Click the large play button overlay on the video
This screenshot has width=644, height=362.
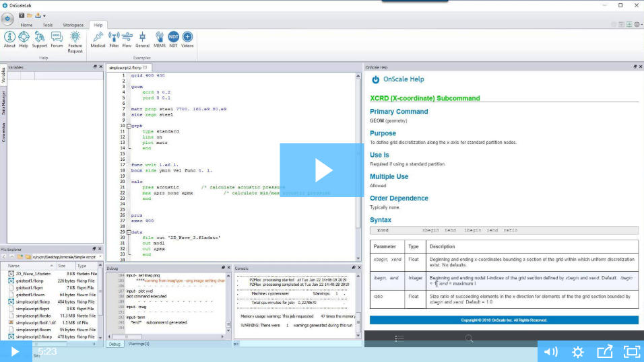321,170
